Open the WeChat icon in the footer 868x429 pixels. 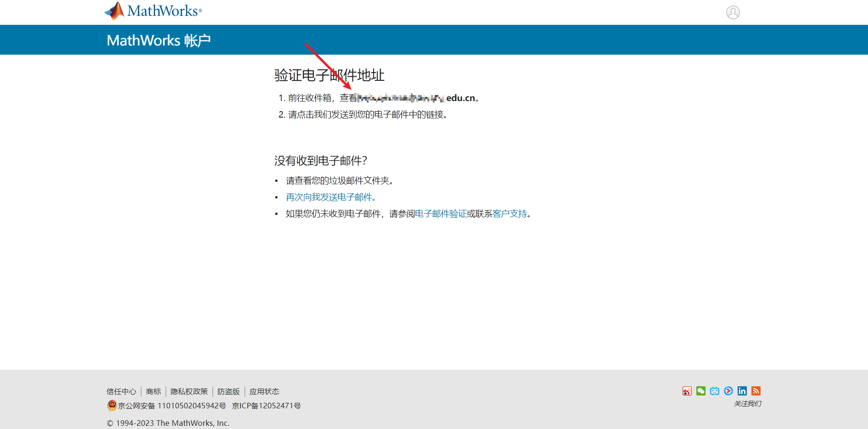click(x=700, y=391)
